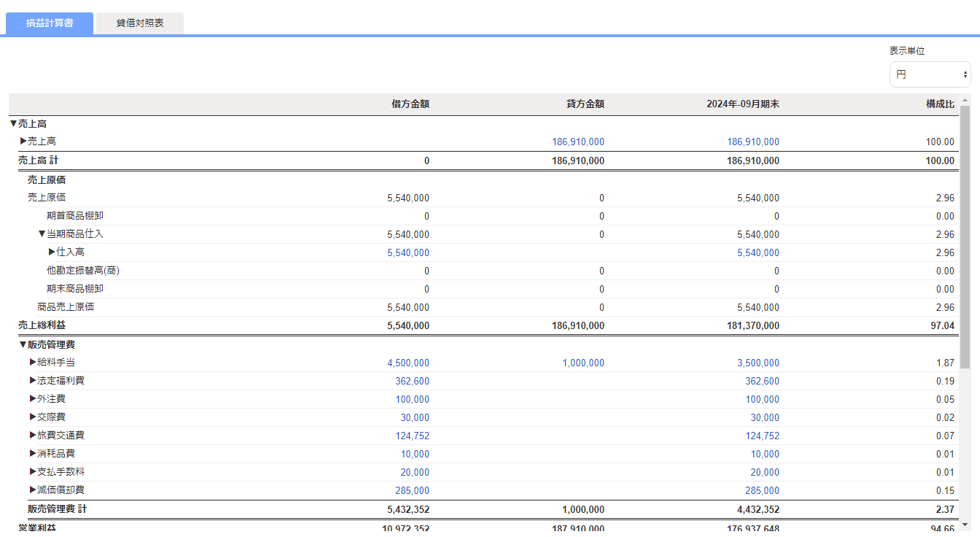
Task: Expand the 消耗品費 row
Action: tap(33, 453)
